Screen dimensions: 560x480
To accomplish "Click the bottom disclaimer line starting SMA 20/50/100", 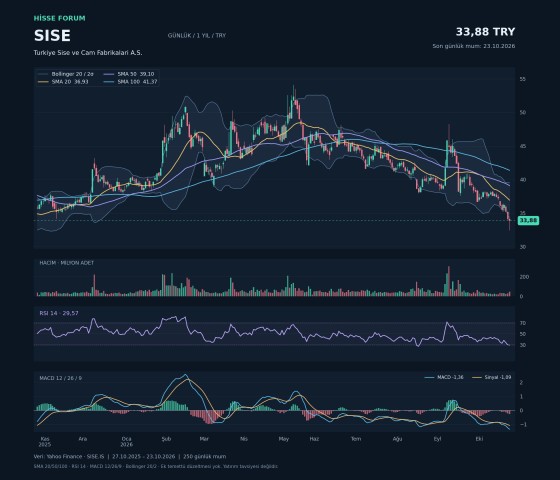I will tap(156, 466).
